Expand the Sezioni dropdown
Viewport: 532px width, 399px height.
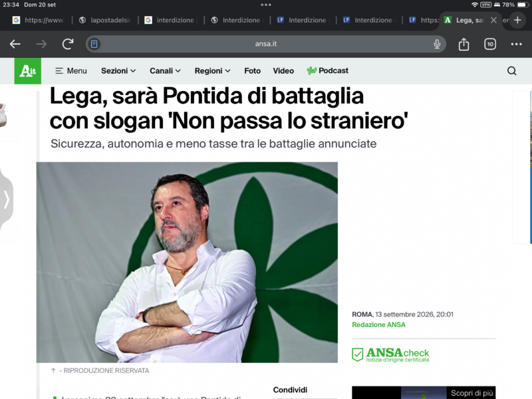118,71
